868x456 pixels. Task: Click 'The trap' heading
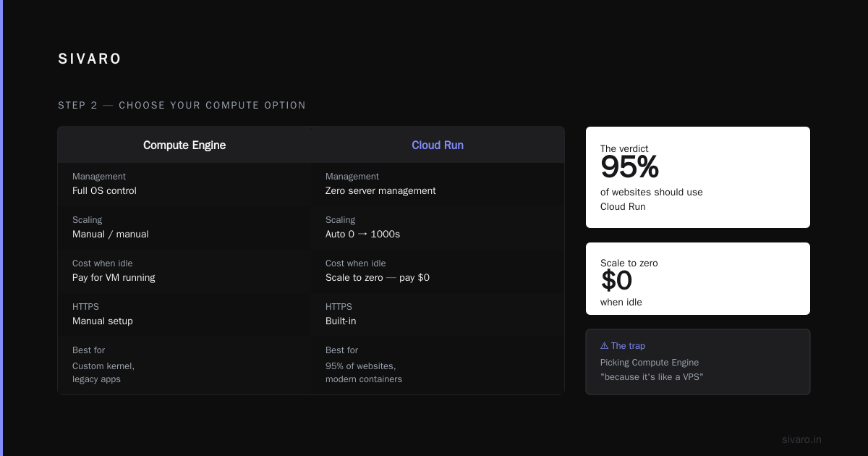click(x=628, y=346)
